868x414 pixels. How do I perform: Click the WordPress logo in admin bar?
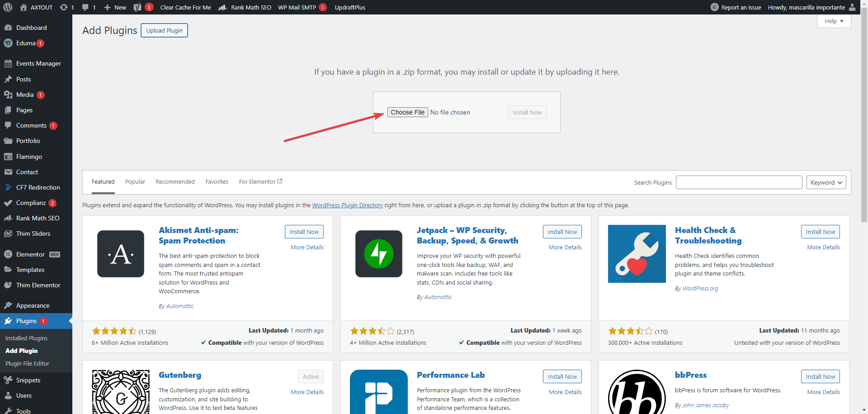click(8, 7)
